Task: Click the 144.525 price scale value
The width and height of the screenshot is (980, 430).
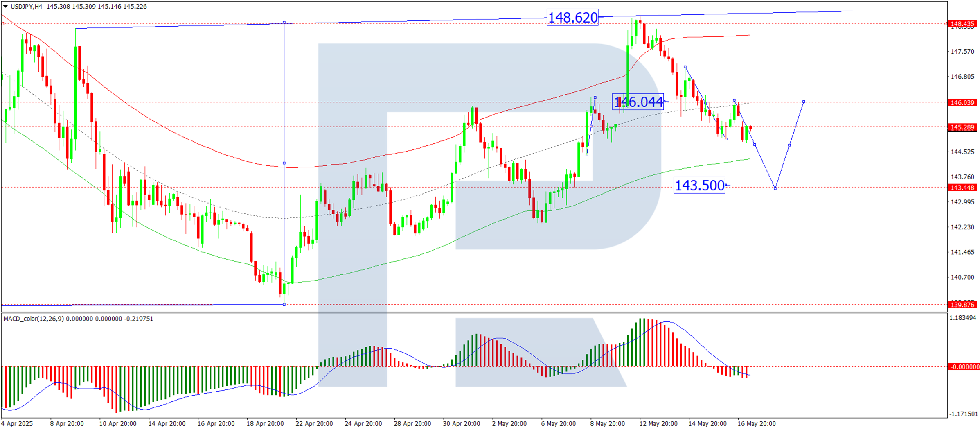Action: tap(962, 152)
